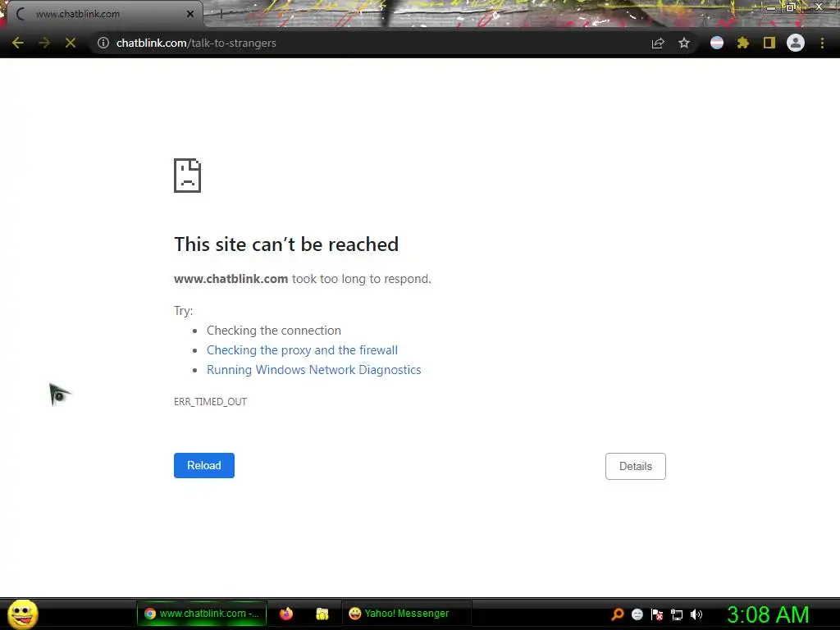The height and width of the screenshot is (630, 840).
Task: Open the volume speaker tray icon
Action: (x=696, y=614)
